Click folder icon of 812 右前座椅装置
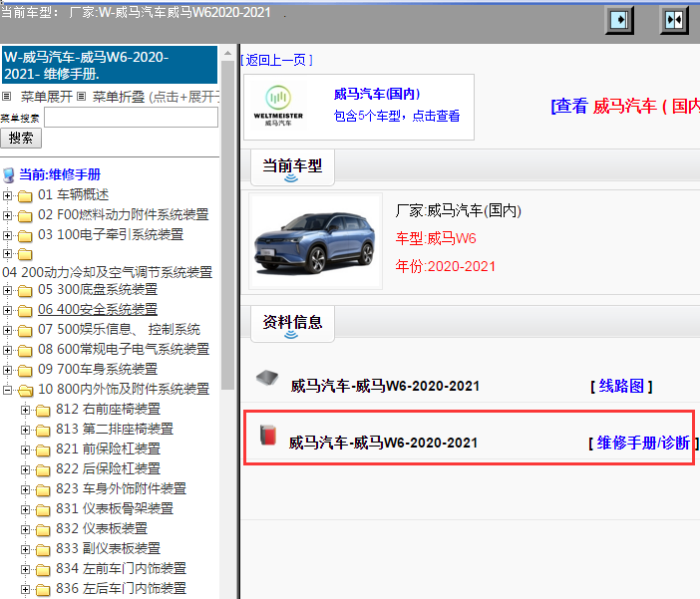Screen dimensions: 700x599 (x=43, y=411)
